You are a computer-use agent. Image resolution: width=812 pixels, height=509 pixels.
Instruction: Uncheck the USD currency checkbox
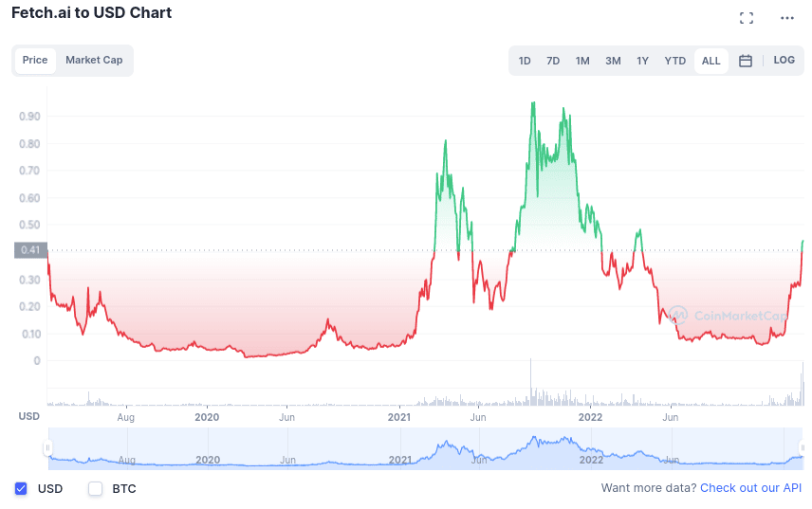pyautogui.click(x=21, y=488)
